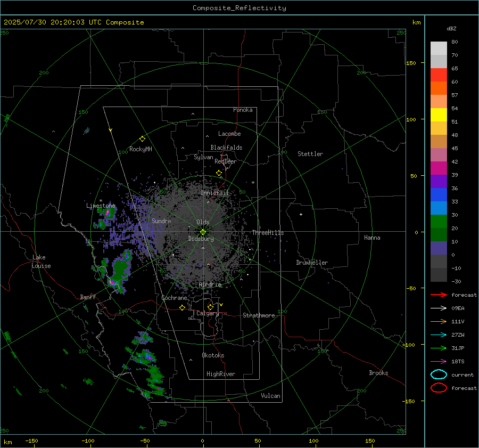
Task: Click the Sundre city label
Action: 161,221
